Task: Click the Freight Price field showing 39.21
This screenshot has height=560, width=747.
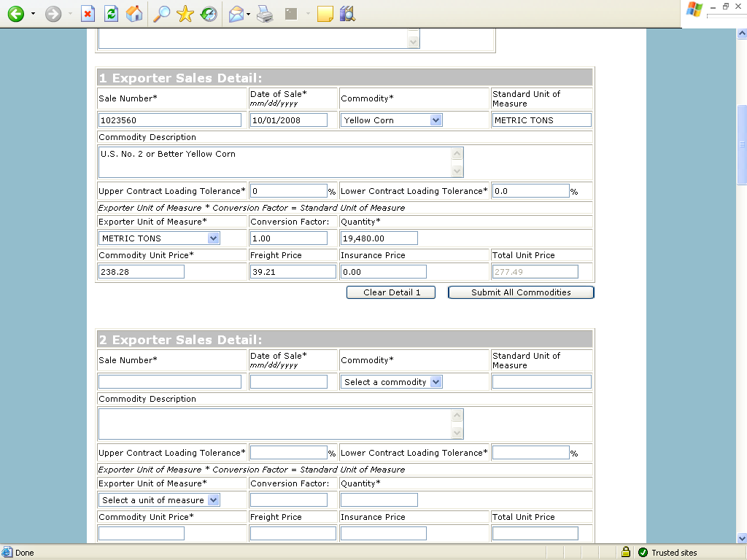Action: 293,272
